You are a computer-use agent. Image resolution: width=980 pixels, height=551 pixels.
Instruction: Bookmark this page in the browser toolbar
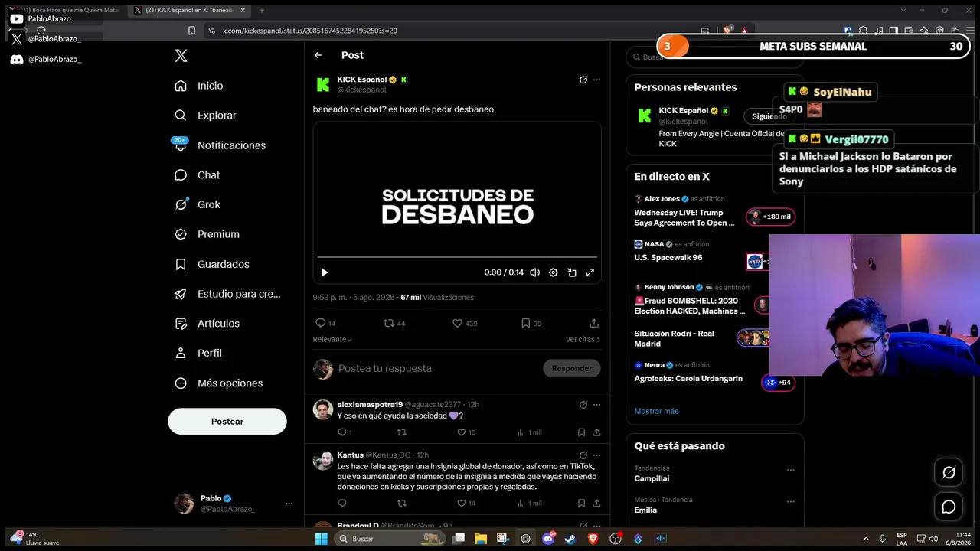(192, 31)
